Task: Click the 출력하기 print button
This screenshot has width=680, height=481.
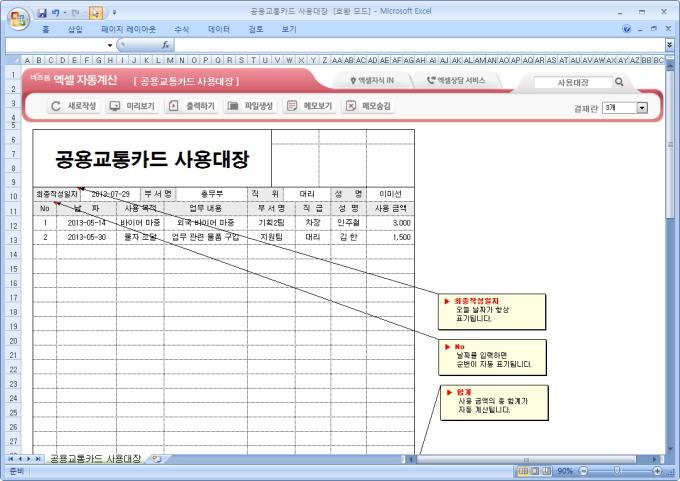Action: pyautogui.click(x=192, y=106)
